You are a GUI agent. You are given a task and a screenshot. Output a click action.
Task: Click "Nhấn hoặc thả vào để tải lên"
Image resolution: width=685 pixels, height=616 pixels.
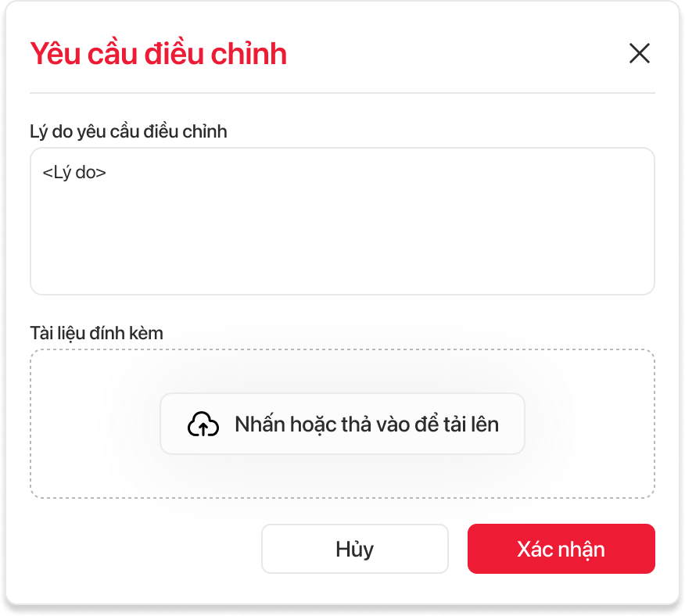tap(366, 424)
